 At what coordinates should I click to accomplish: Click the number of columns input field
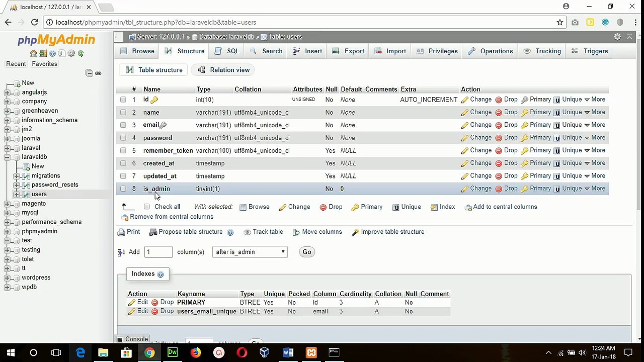click(158, 252)
